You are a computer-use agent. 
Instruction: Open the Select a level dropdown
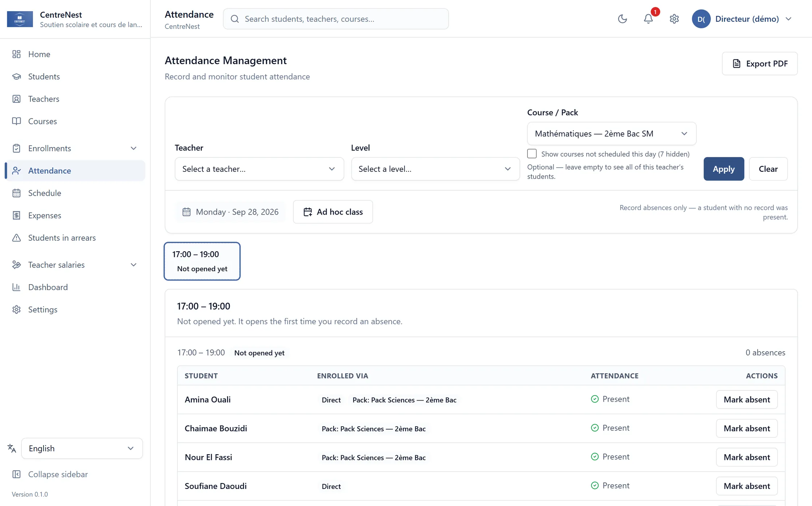(435, 169)
